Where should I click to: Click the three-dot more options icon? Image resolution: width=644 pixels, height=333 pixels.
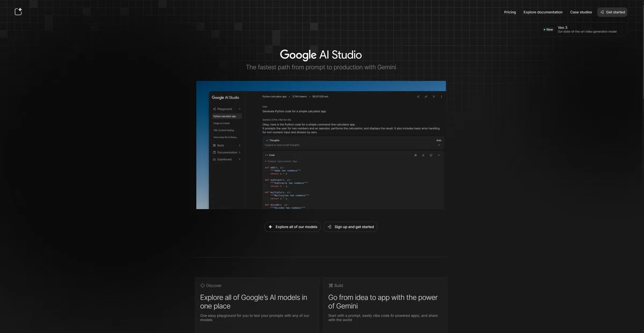(x=442, y=97)
